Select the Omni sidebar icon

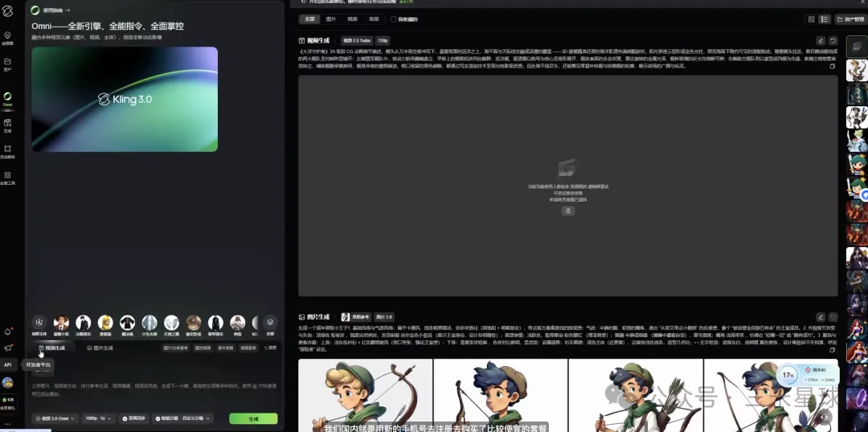click(8, 99)
